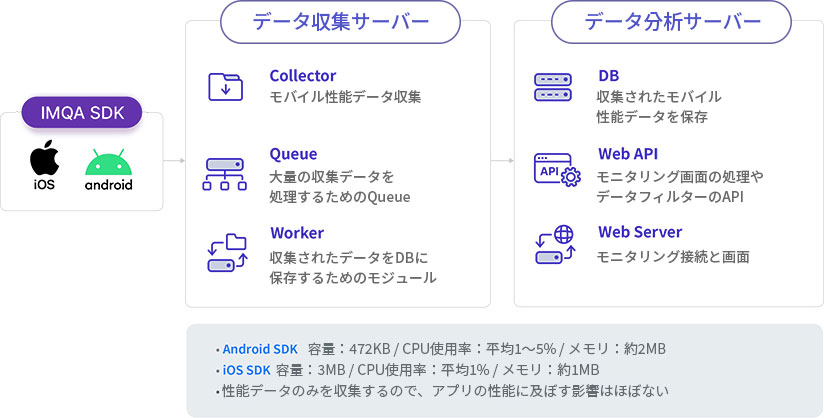Viewport: 824px width, 418px height.
Task: Click the Worker folder sync icon
Action: coord(226,252)
